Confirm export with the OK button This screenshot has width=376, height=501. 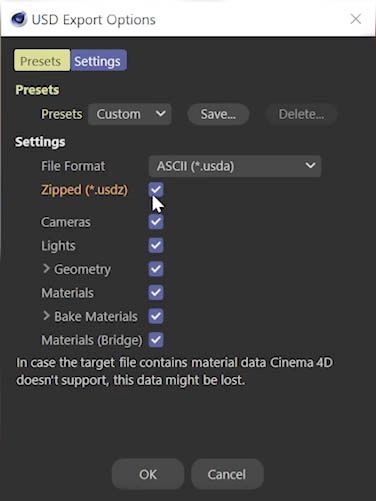tap(148, 474)
